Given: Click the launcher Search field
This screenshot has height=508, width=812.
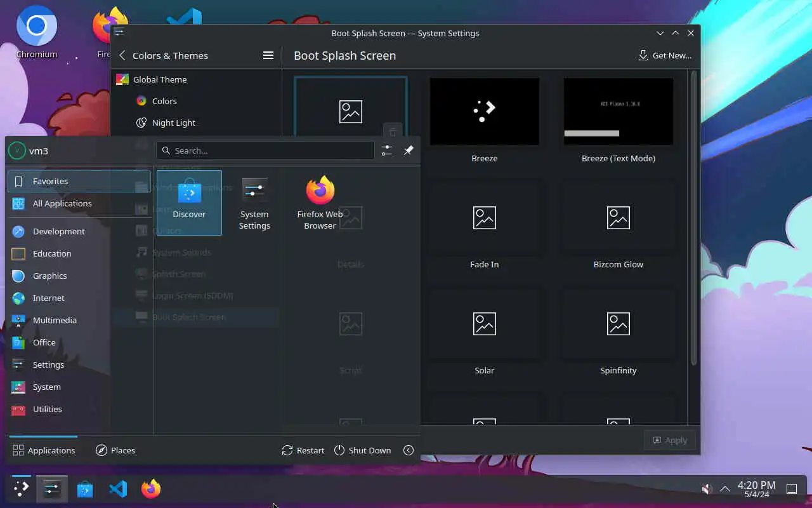Looking at the screenshot, I should pos(265,150).
